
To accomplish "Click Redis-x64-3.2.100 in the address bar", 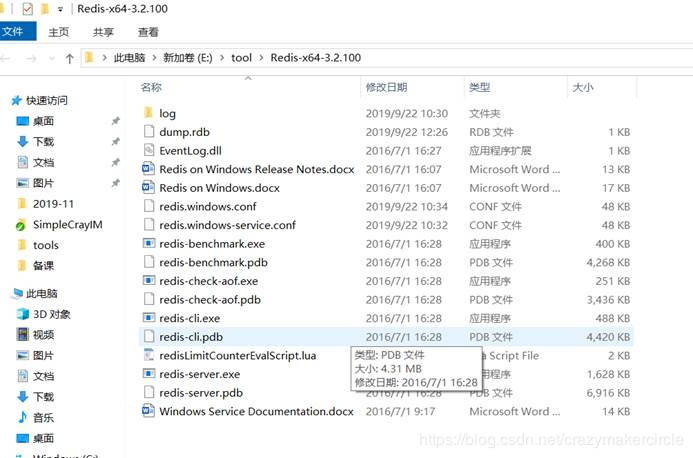I will [316, 58].
